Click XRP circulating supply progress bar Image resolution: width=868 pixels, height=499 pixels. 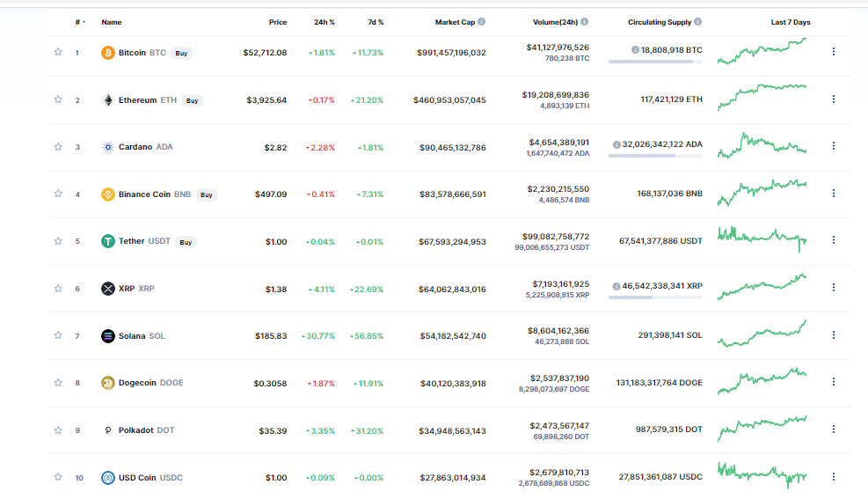pyautogui.click(x=655, y=297)
